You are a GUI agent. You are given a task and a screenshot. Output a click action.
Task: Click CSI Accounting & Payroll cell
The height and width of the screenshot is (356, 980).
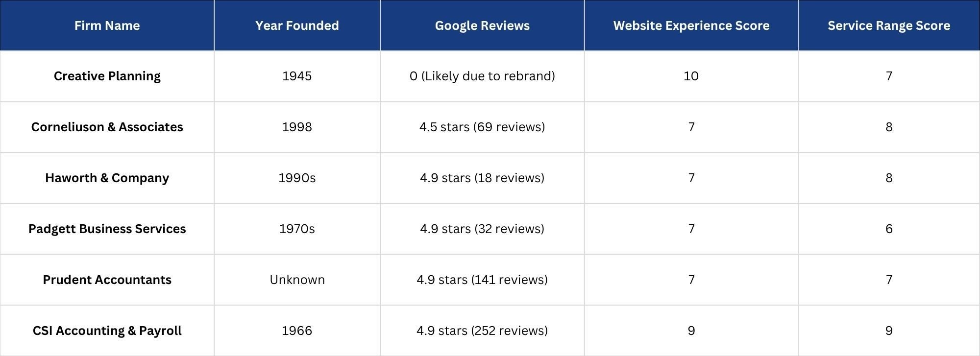107,331
